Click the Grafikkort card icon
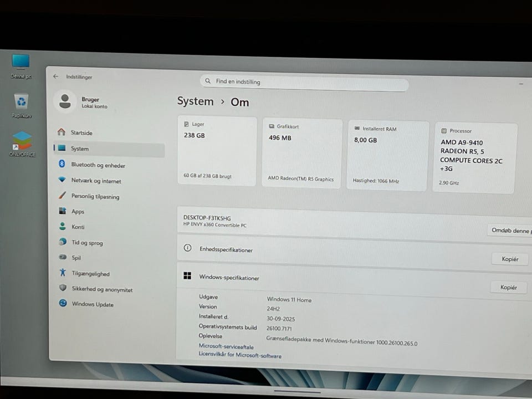Viewport: 532px width, 399px height. (x=272, y=126)
